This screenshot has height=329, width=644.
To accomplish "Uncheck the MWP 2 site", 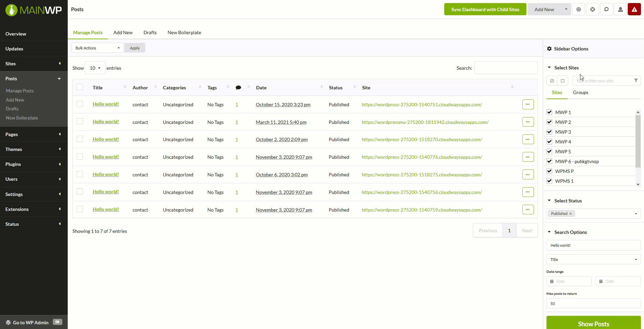I will coord(550,122).
